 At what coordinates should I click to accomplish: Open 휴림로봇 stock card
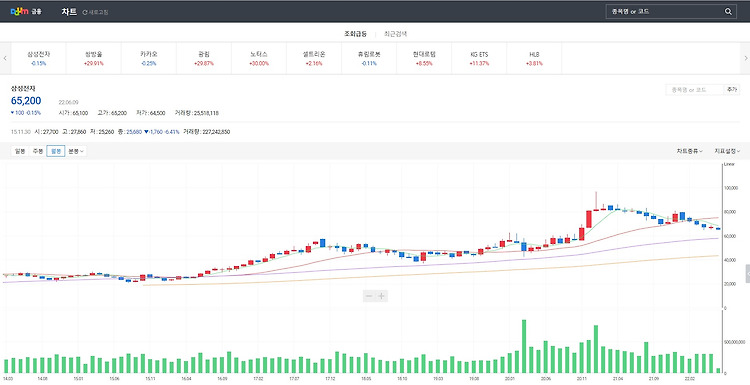369,58
